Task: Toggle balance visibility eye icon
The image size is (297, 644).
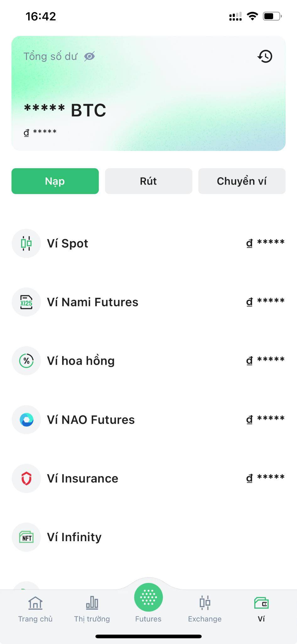Action: tap(89, 57)
